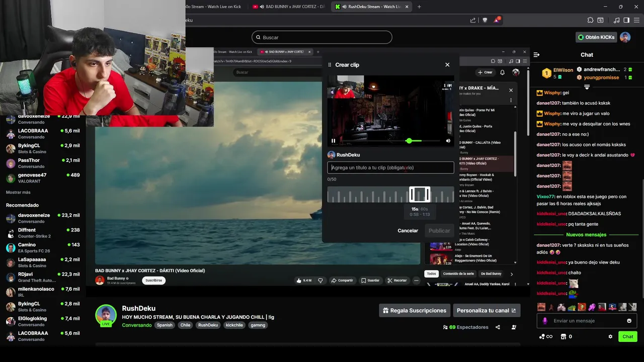Click ElWilson top gifter name
644x362 pixels.
563,70
